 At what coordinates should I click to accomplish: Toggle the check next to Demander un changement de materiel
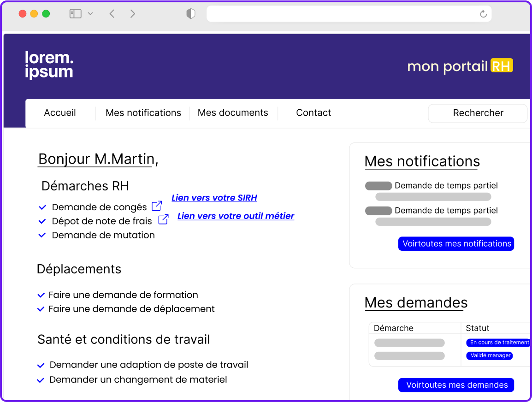(41, 379)
